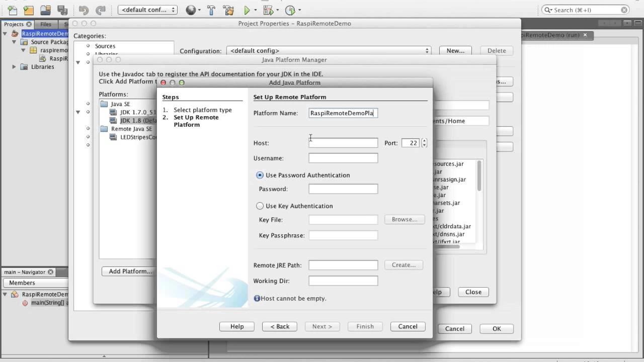Viewport: 644px width, 362px height.
Task: Click the Back button in wizard
Action: (279, 326)
